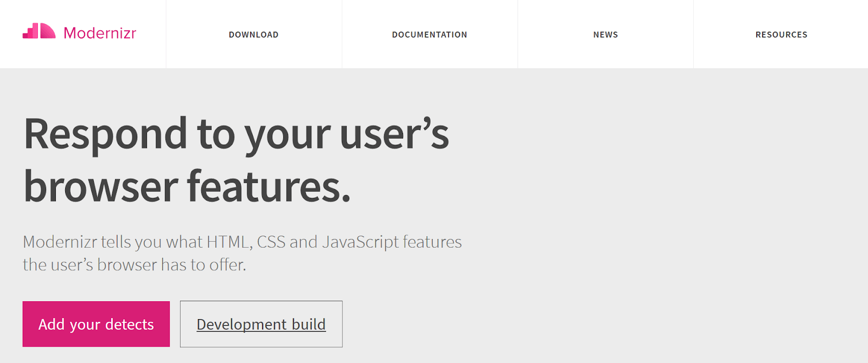Click the word browser in the large headline

point(101,187)
